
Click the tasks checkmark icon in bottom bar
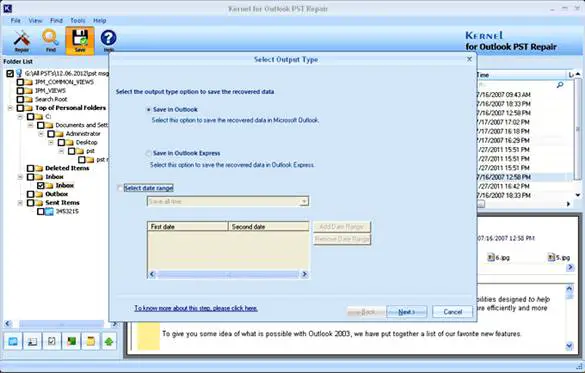pyautogui.click(x=52, y=341)
